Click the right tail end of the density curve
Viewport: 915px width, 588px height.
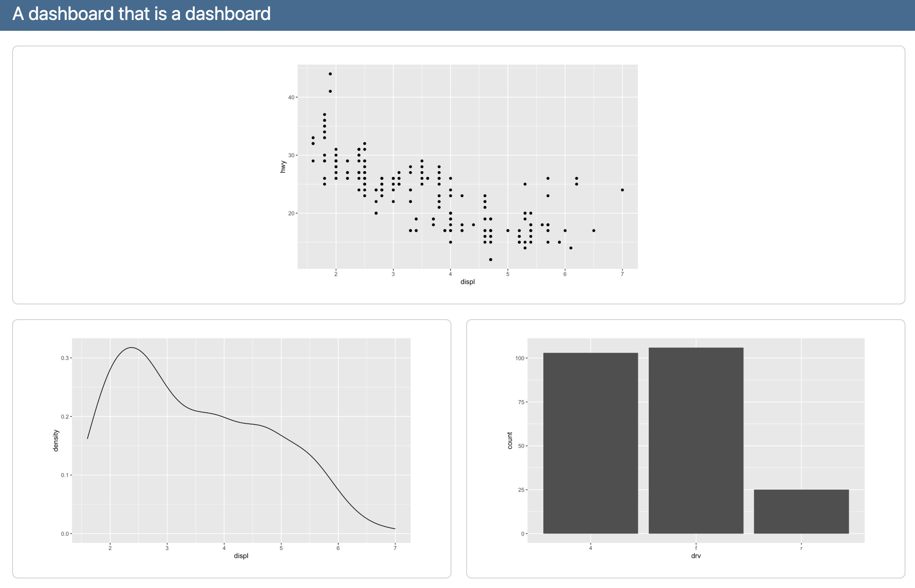point(394,528)
